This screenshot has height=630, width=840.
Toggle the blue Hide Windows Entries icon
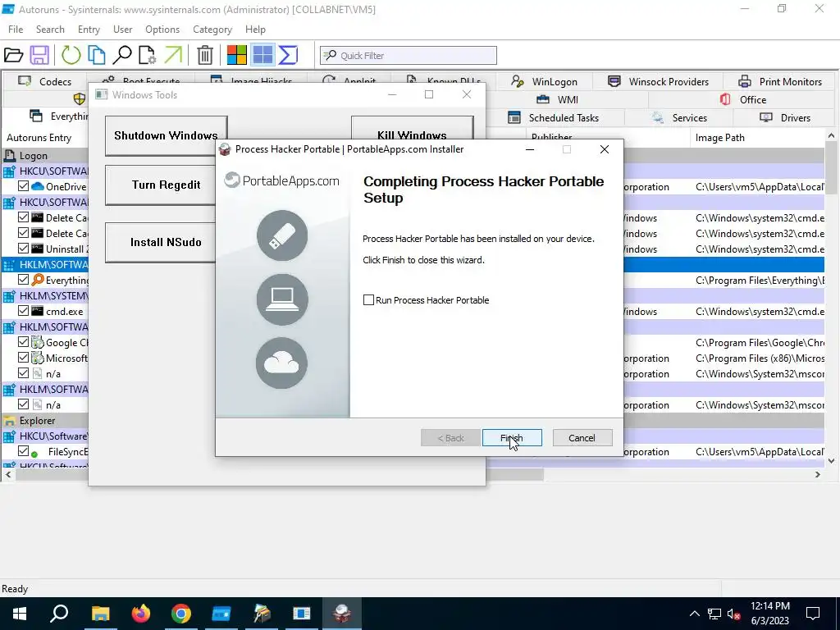(262, 55)
